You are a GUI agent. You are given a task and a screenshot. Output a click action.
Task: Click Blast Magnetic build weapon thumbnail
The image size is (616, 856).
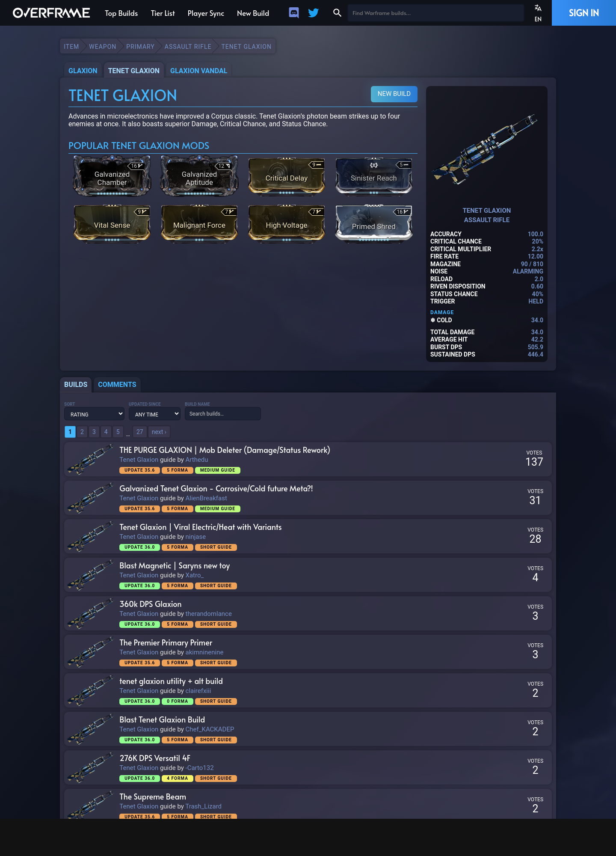tap(90, 575)
